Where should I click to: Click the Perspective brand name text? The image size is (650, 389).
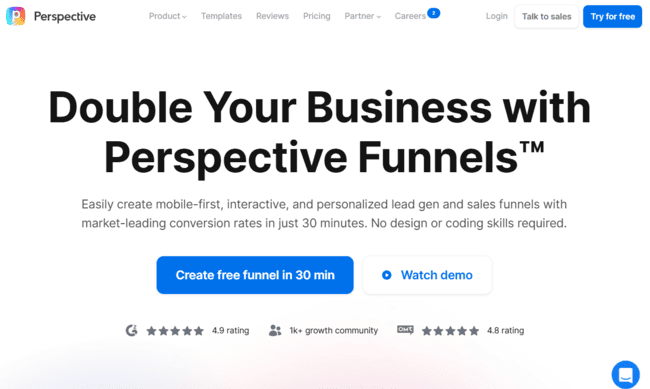tap(65, 17)
